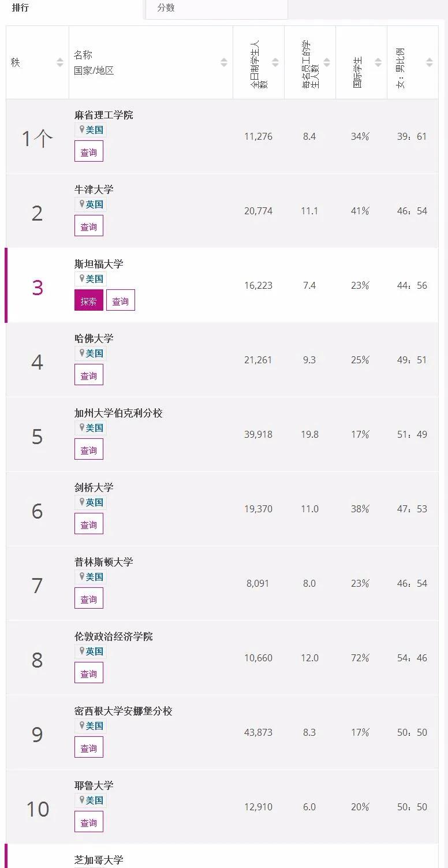Switch to the 排行 tab
This screenshot has width=448, height=868.
pos(21,8)
